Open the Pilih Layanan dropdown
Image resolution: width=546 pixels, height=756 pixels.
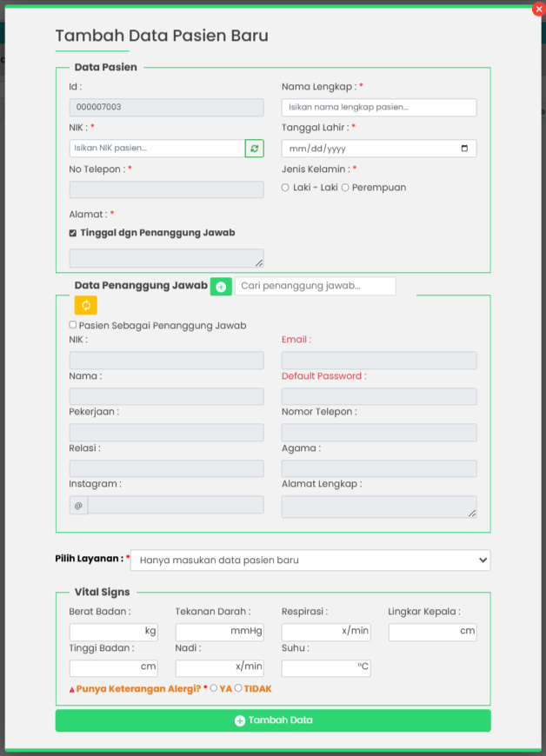point(310,560)
